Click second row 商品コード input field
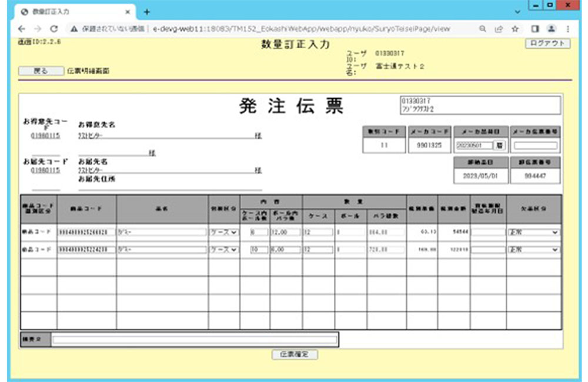 pyautogui.click(x=86, y=250)
